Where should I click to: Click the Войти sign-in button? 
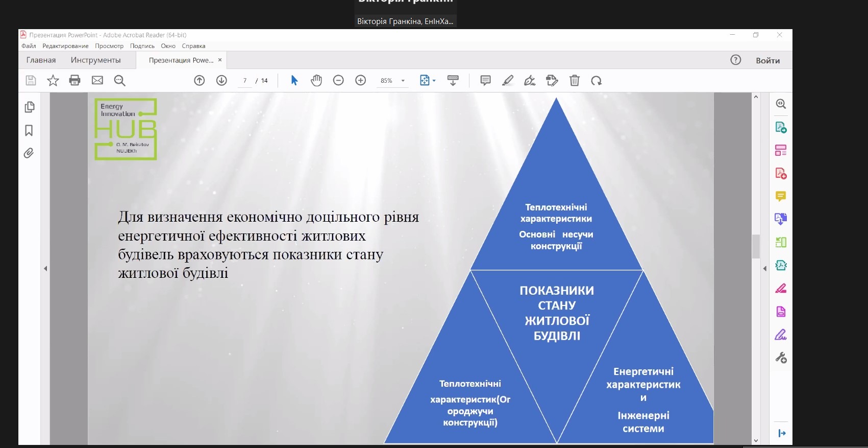click(x=767, y=60)
